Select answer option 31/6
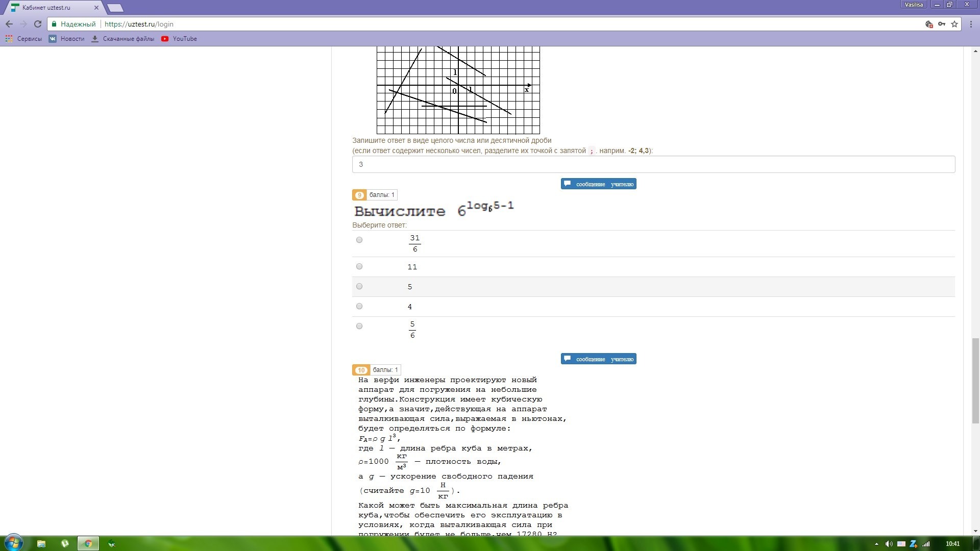The width and height of the screenshot is (980, 551). click(359, 240)
